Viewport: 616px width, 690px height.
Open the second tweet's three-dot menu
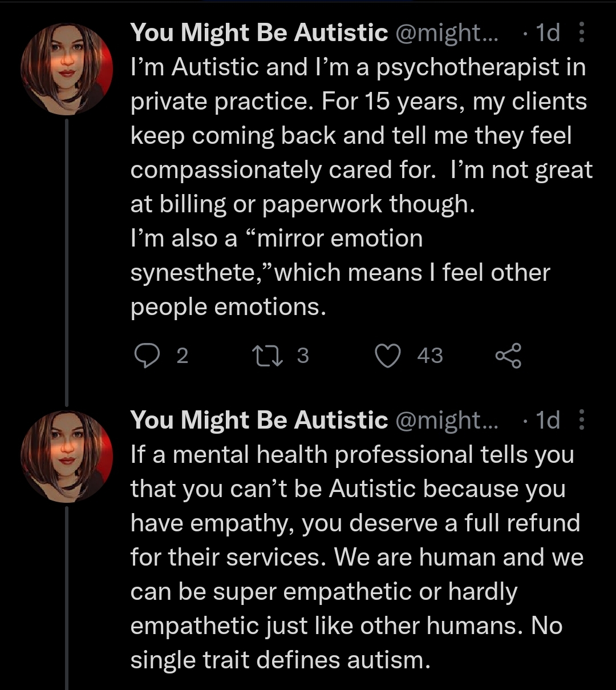pyautogui.click(x=582, y=420)
